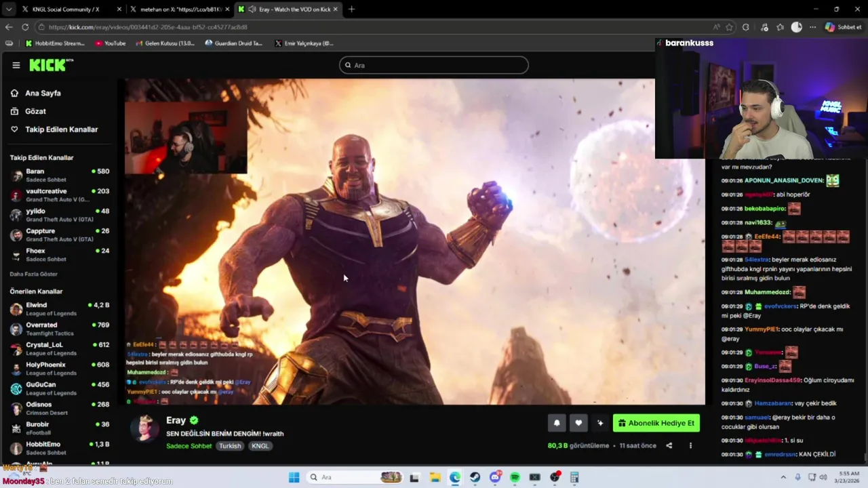Click the sparkle icon button
This screenshot has width=868, height=488.
point(600,423)
